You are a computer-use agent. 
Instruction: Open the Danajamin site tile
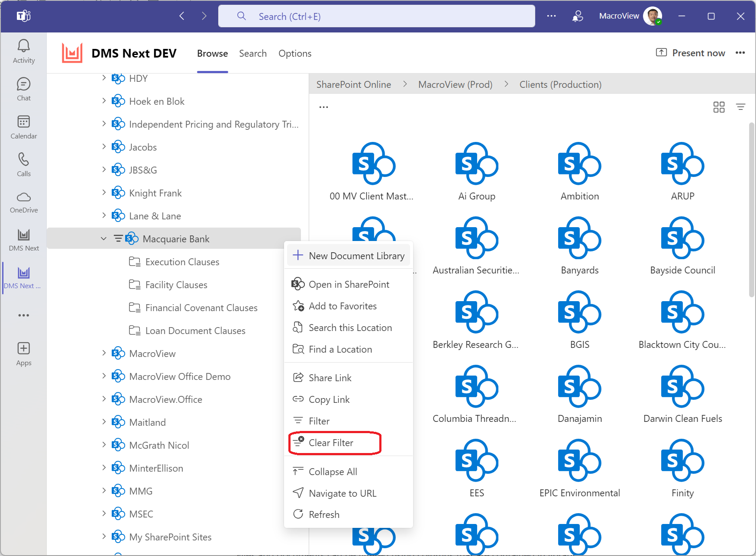(580, 394)
